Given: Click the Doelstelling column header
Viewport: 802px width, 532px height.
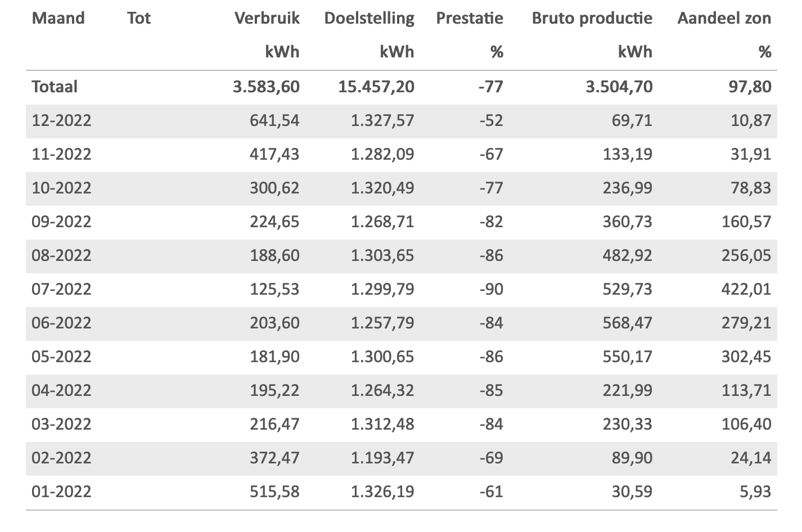Looking at the screenshot, I should click(x=369, y=18).
